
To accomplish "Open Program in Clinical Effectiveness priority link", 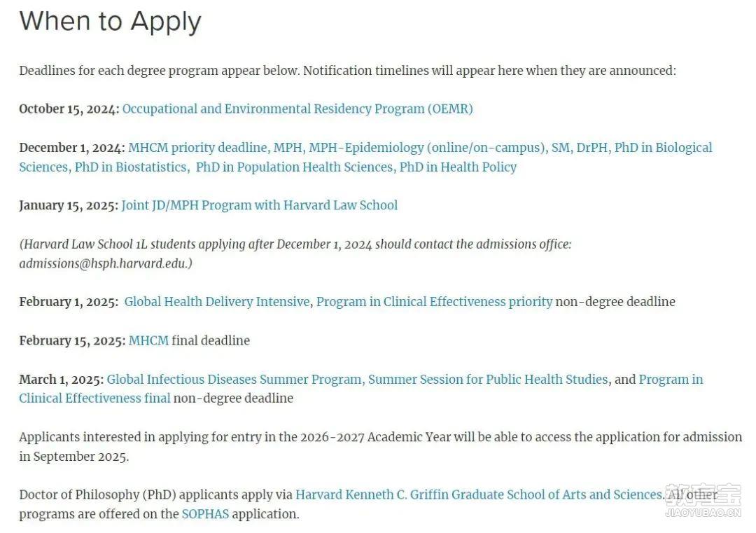I will (x=434, y=302).
